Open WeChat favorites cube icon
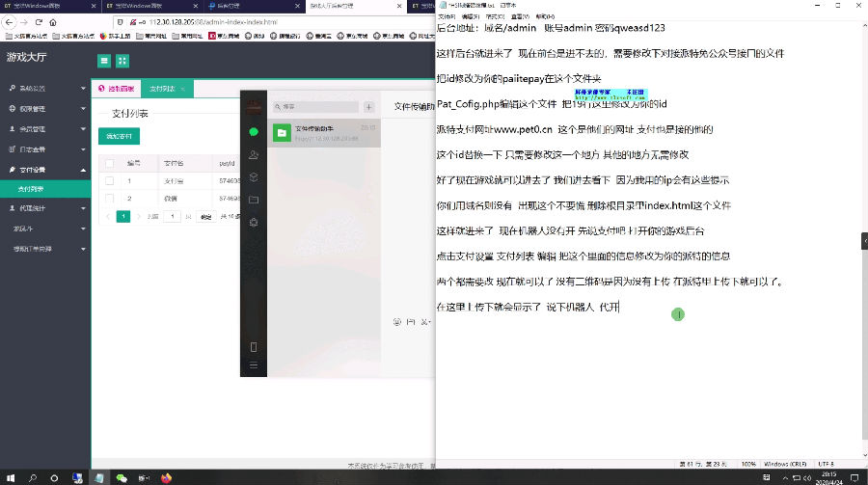Image resolution: width=868 pixels, height=485 pixels. pyautogui.click(x=254, y=176)
